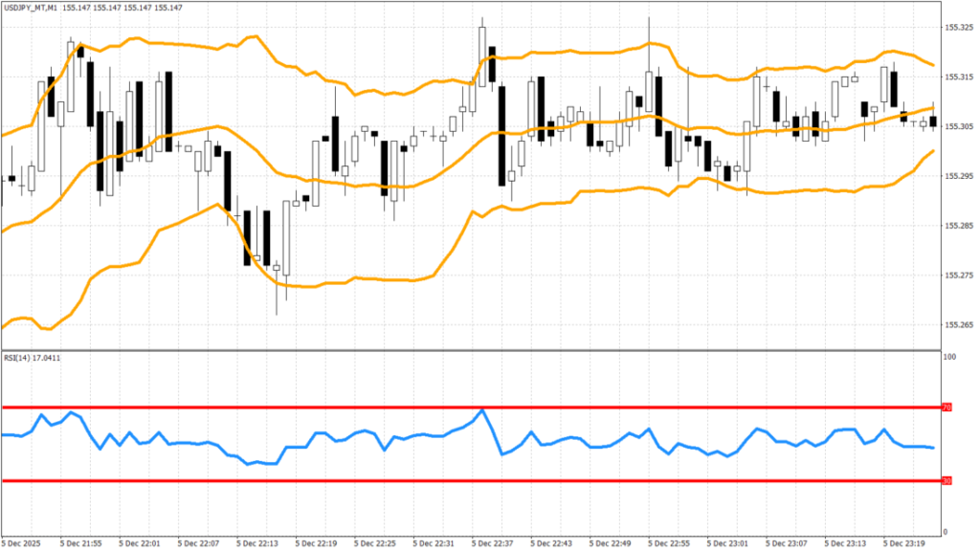Click the 5 Dec 23:01 time label
The width and height of the screenshot is (980, 551).
pos(731,542)
